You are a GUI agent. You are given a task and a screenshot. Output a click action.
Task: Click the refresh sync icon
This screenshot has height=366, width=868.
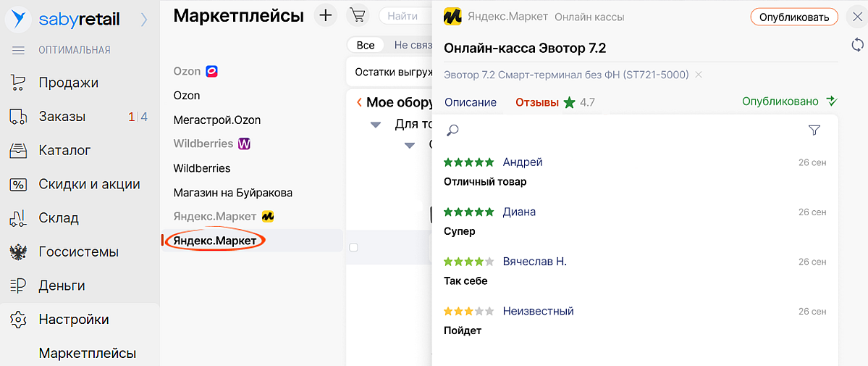tap(857, 46)
